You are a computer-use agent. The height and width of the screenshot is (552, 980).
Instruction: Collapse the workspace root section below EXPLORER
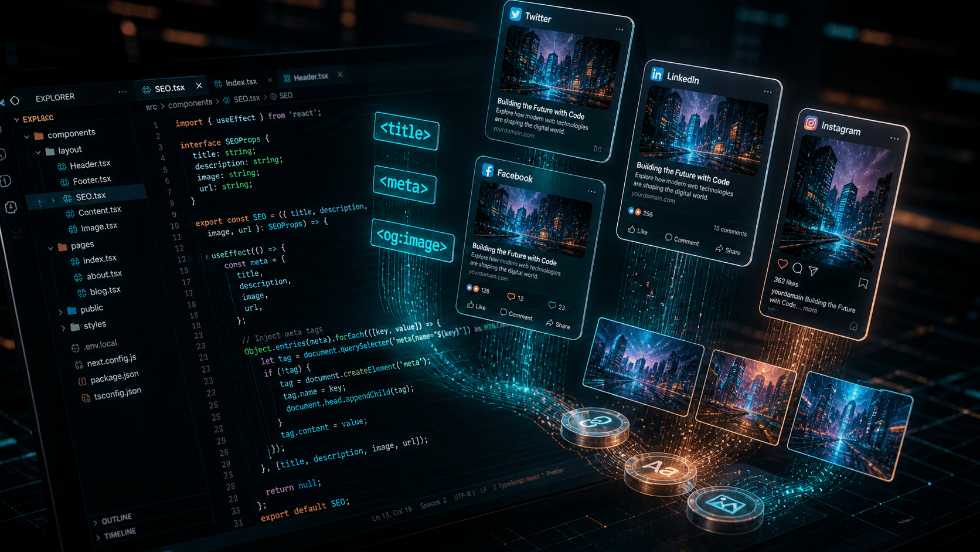16,120
